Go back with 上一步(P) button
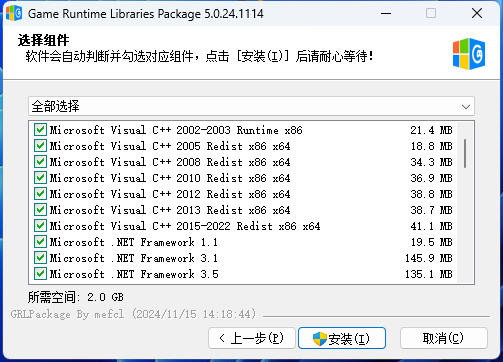This screenshot has height=362, width=503. pyautogui.click(x=252, y=338)
